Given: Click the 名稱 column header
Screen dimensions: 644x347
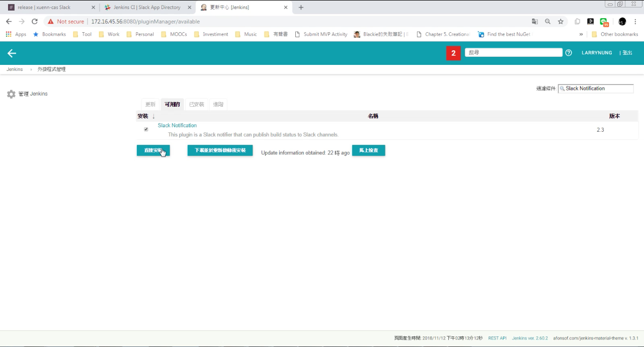Looking at the screenshot, I should click(373, 116).
